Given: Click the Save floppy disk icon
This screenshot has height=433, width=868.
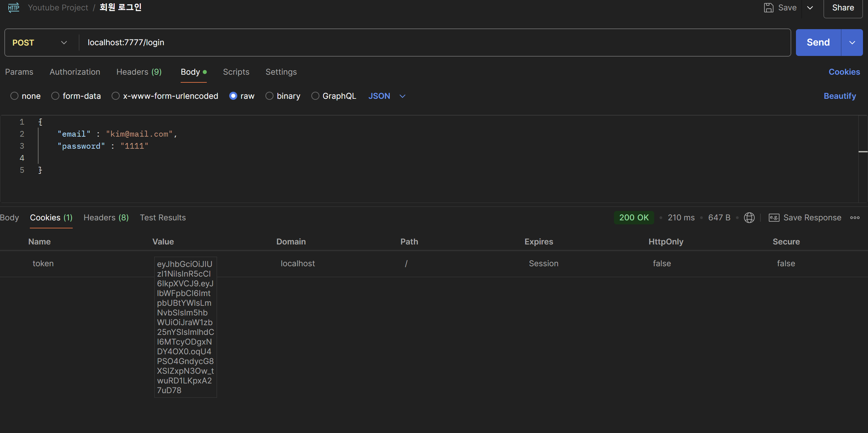Looking at the screenshot, I should point(768,7).
